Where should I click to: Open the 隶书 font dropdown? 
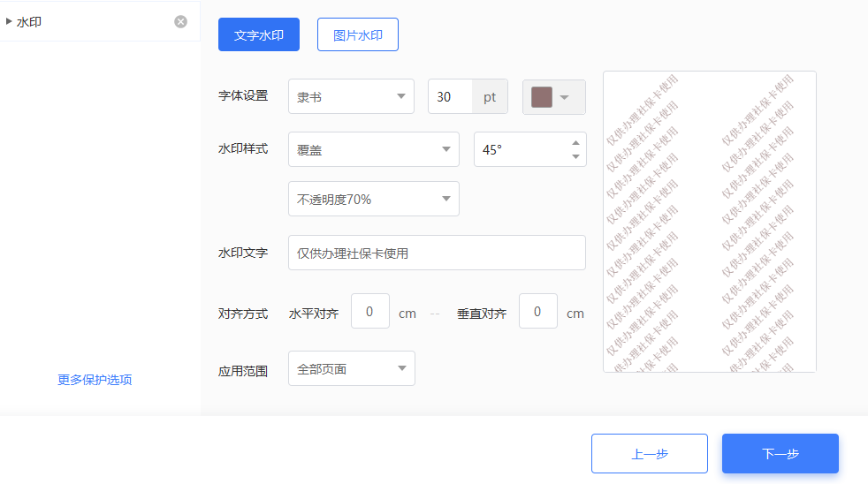(x=351, y=96)
